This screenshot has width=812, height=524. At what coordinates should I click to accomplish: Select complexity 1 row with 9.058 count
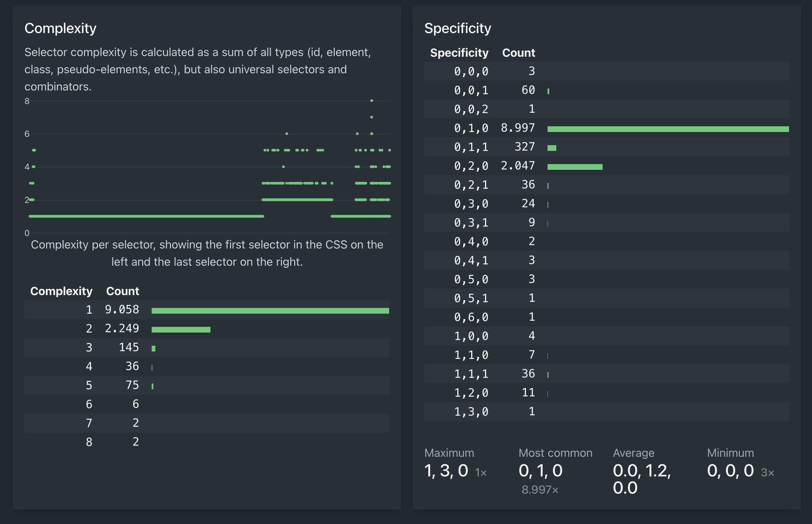point(122,310)
